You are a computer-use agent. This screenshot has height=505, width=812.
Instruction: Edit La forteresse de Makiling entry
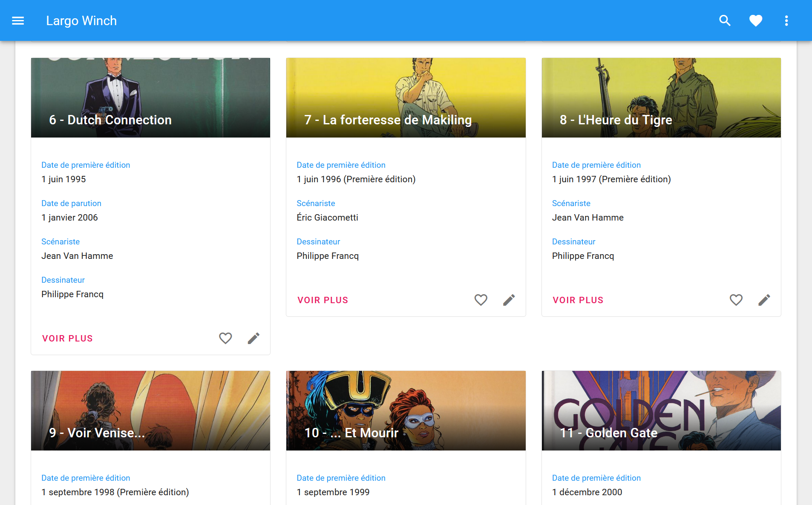click(x=509, y=300)
